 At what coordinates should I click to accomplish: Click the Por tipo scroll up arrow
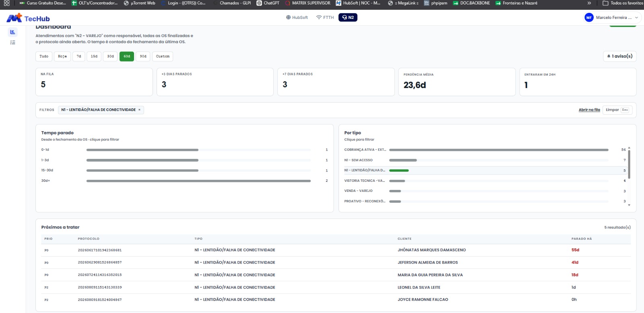629,148
